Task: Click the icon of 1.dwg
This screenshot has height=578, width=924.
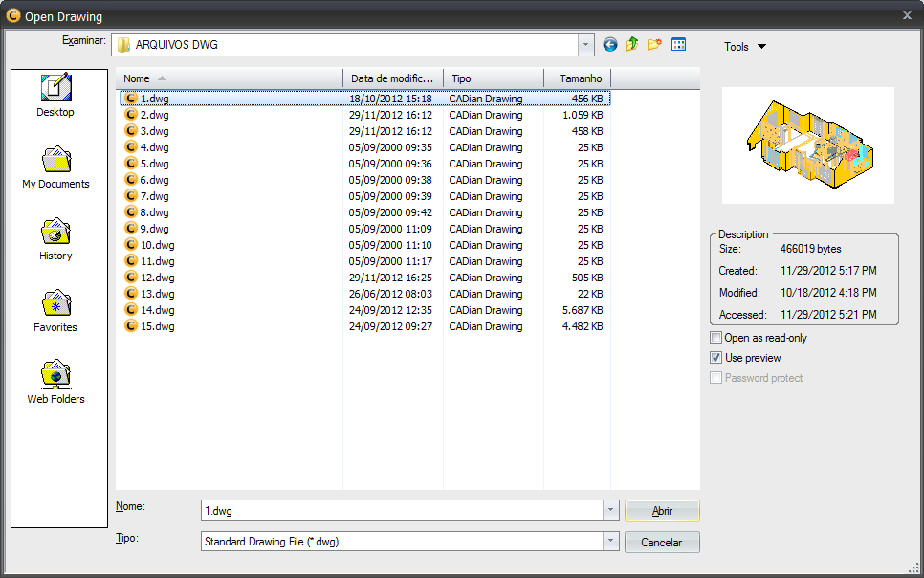Action: click(x=131, y=99)
